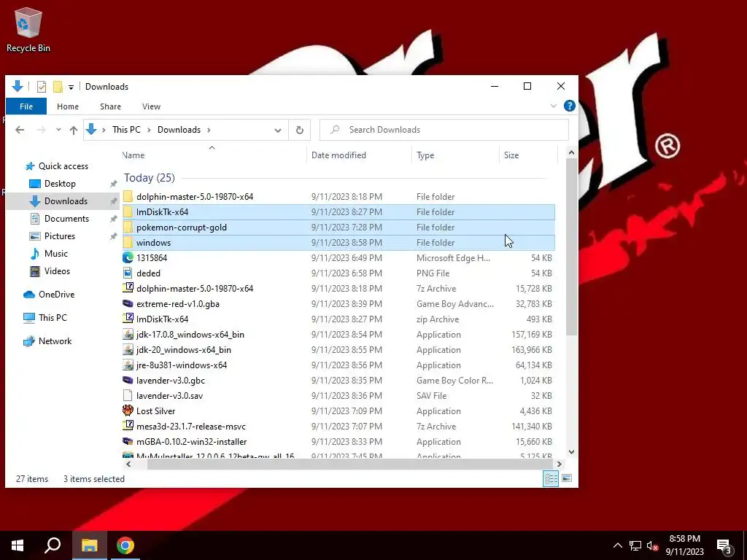The image size is (747, 560).
Task: Select the lavender-v3.0.sav file
Action: coord(338,396)
